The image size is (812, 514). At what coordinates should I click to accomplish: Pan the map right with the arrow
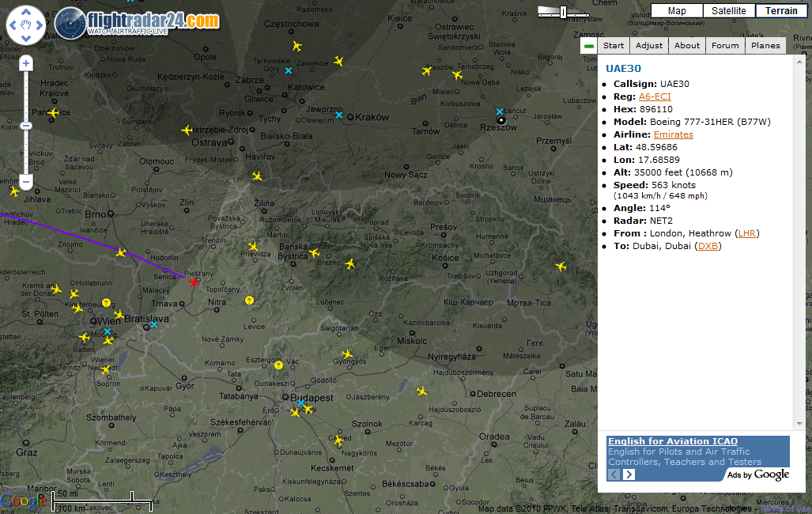(40, 25)
